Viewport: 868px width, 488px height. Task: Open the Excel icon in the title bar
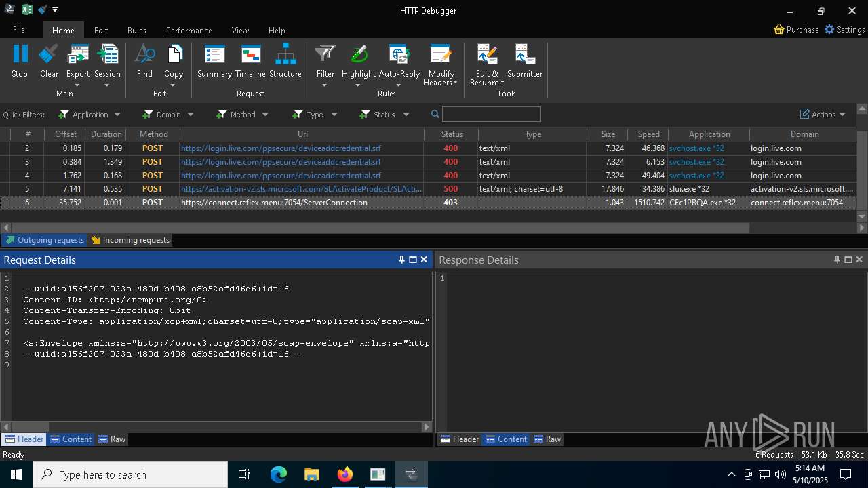click(26, 9)
